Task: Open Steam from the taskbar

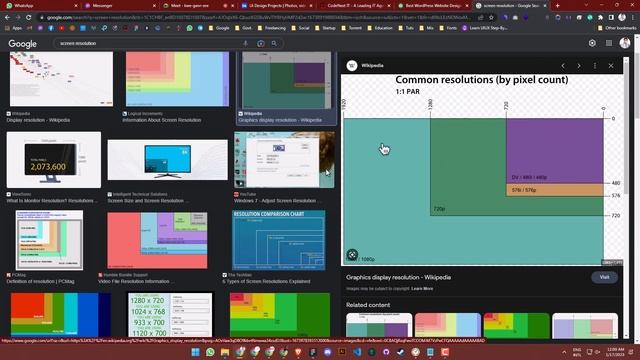Action: tap(401, 352)
